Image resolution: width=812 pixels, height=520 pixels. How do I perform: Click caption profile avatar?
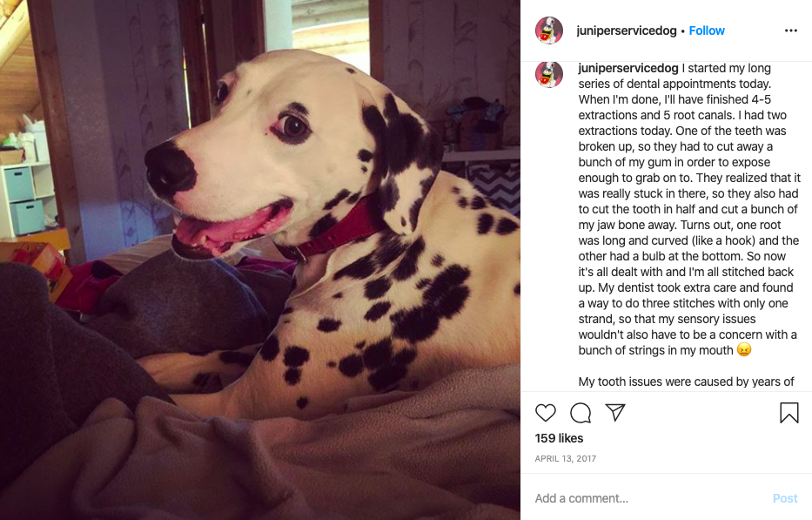tap(549, 74)
